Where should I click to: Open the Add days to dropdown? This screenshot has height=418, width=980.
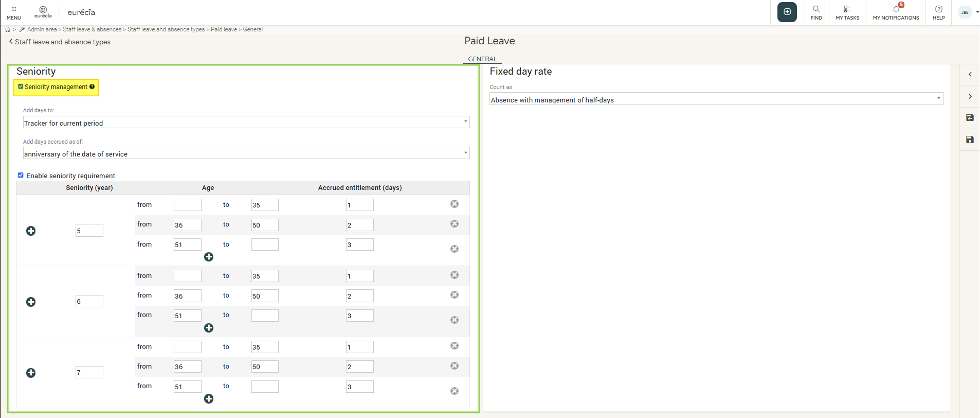point(246,123)
